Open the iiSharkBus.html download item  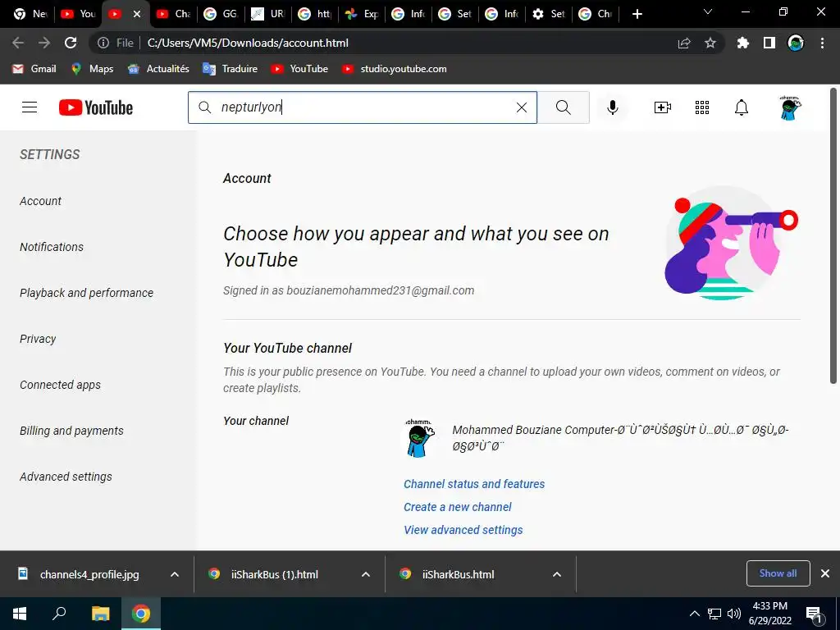pos(458,574)
